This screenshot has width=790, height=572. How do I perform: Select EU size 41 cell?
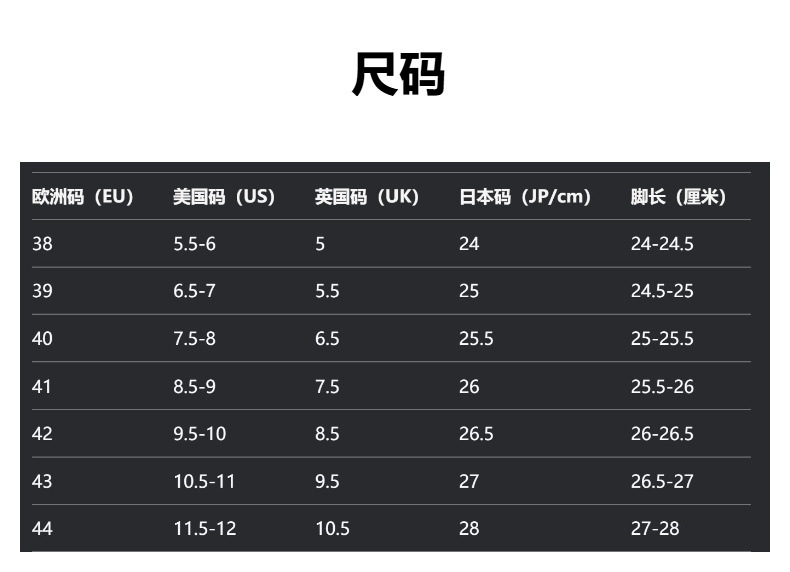pyautogui.click(x=42, y=387)
